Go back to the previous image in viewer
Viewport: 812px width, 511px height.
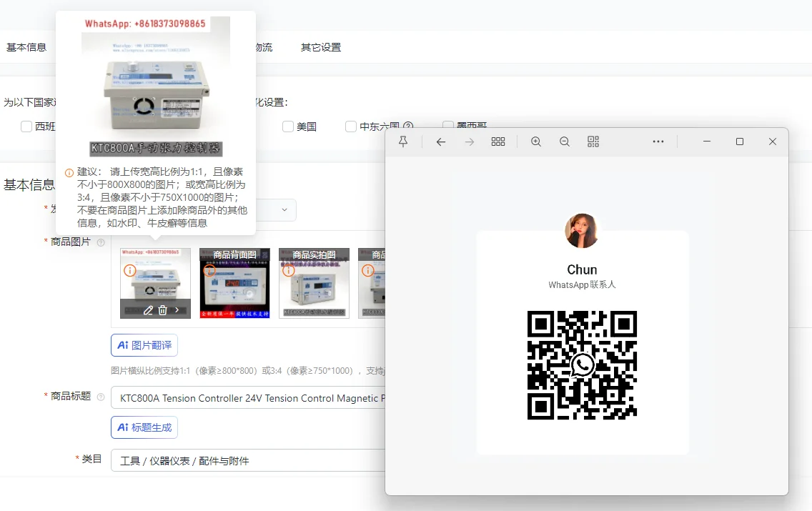[x=441, y=142]
